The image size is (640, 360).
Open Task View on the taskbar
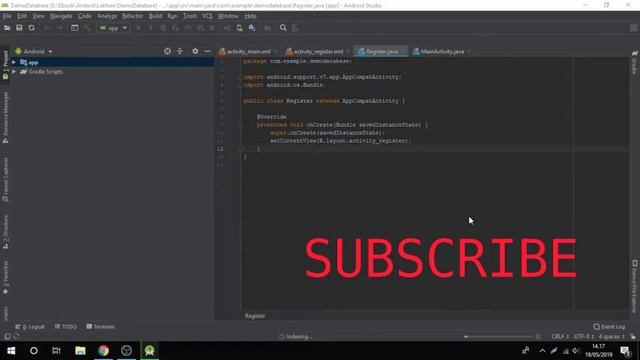click(56, 351)
